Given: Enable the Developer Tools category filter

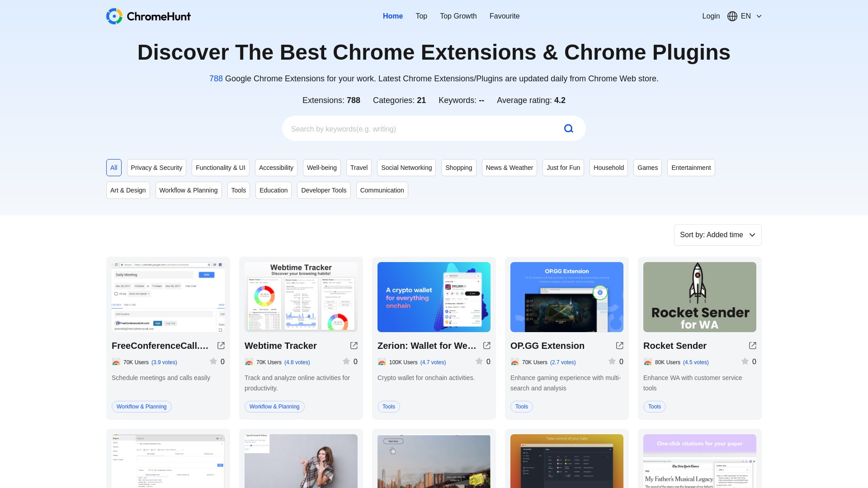Looking at the screenshot, I should pyautogui.click(x=324, y=190).
